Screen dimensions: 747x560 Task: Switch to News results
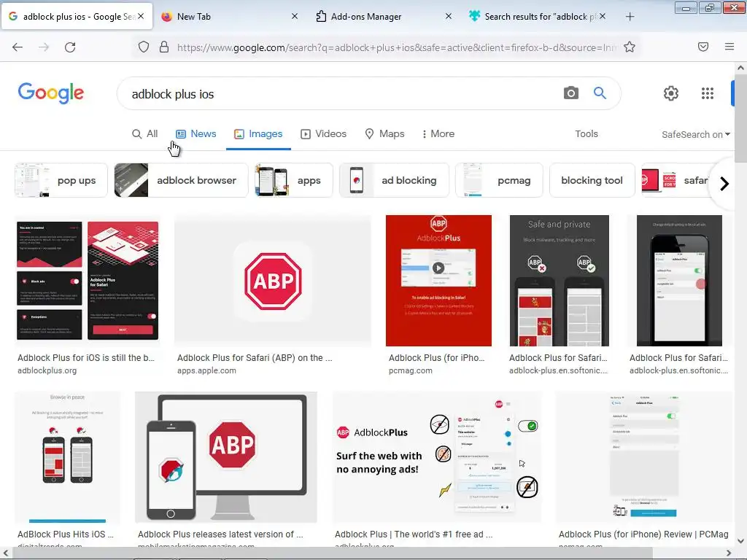[x=196, y=134]
